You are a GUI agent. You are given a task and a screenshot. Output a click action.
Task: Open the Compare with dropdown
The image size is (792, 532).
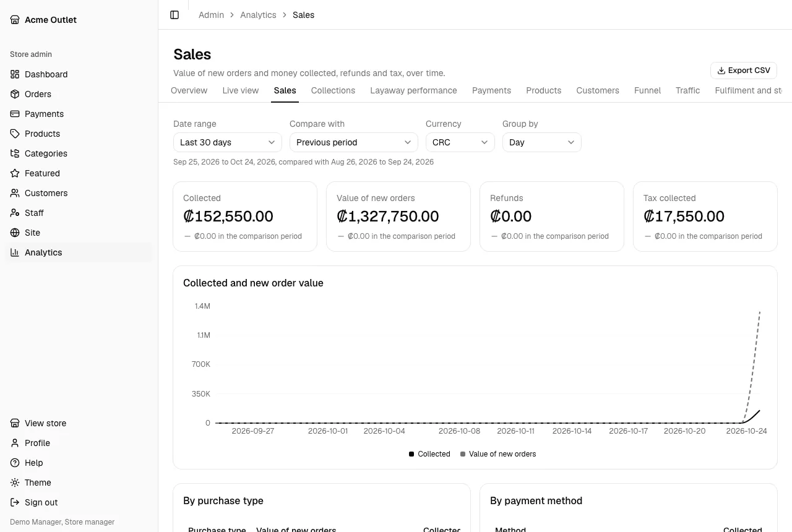coord(354,142)
